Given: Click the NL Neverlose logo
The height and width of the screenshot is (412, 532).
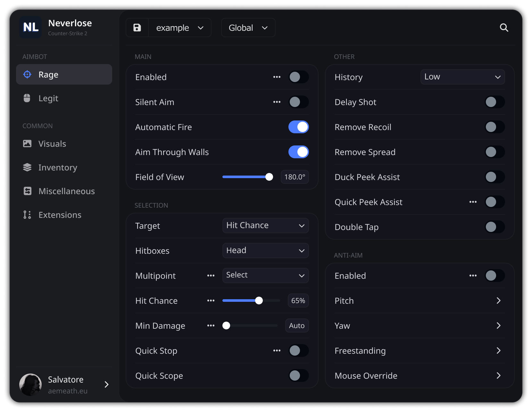Looking at the screenshot, I should tap(31, 27).
